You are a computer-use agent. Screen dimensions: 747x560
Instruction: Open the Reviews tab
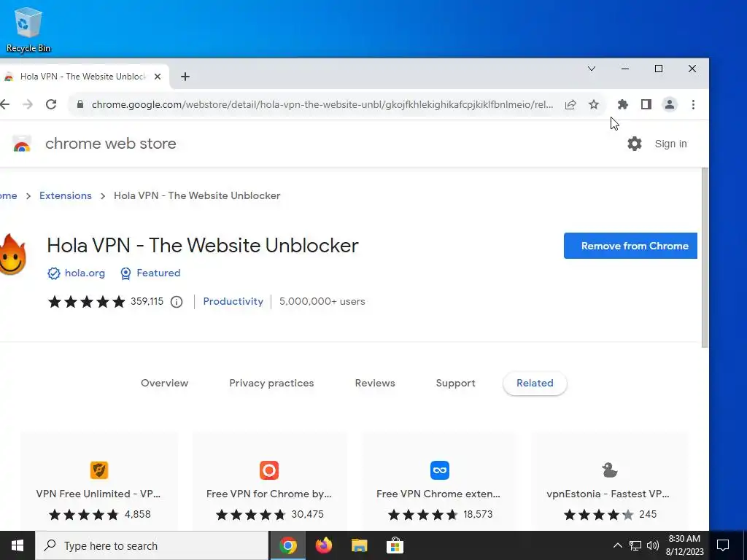pos(375,384)
